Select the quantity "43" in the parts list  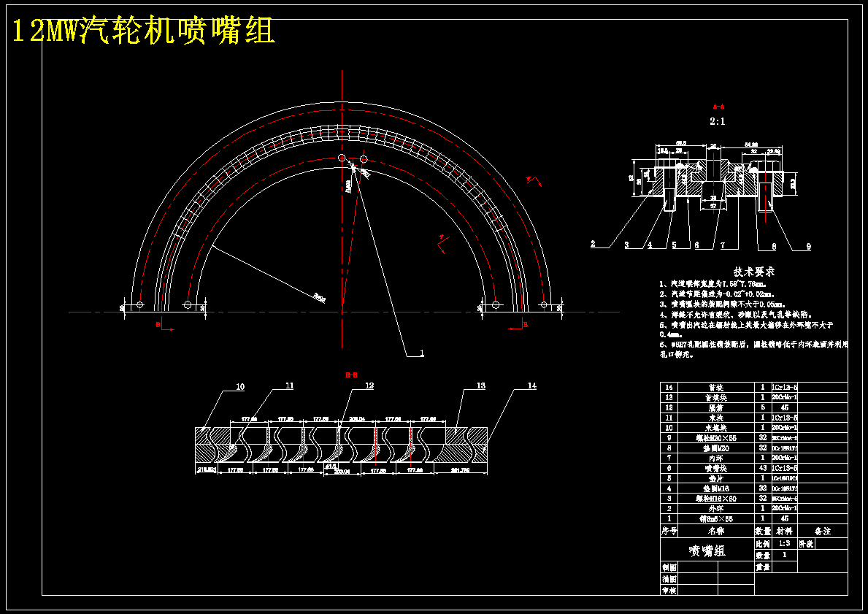tap(763, 469)
